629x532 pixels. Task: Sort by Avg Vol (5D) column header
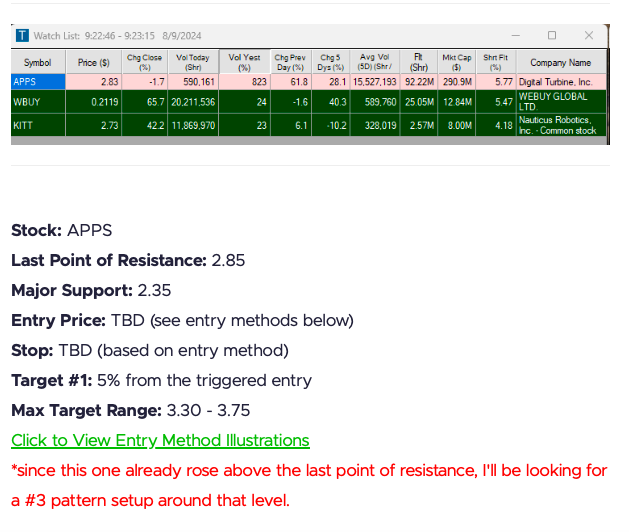click(x=375, y=63)
